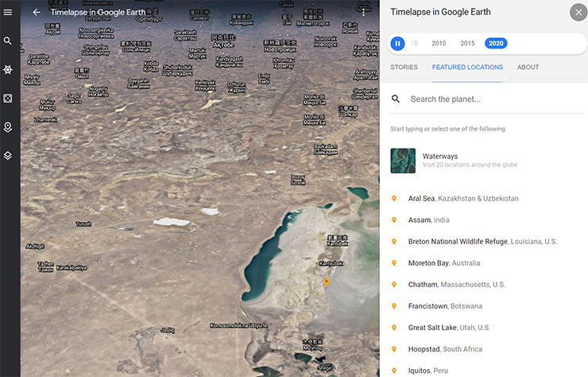The height and width of the screenshot is (377, 588).
Task: Open the Search tool in sidebar
Action: (7, 41)
